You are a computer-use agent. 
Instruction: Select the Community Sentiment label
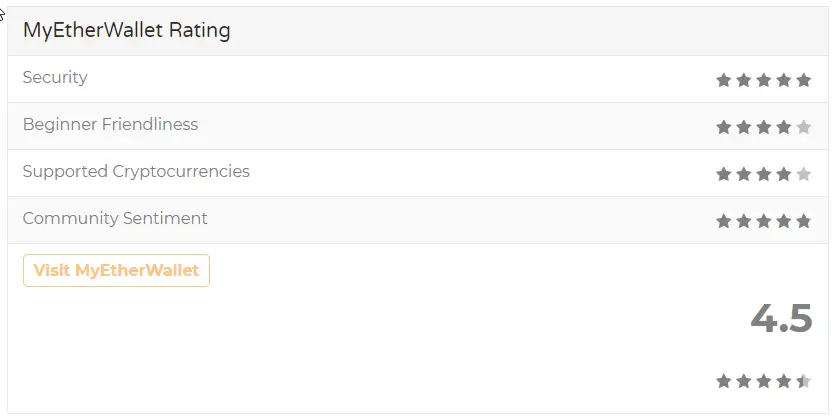pos(115,218)
